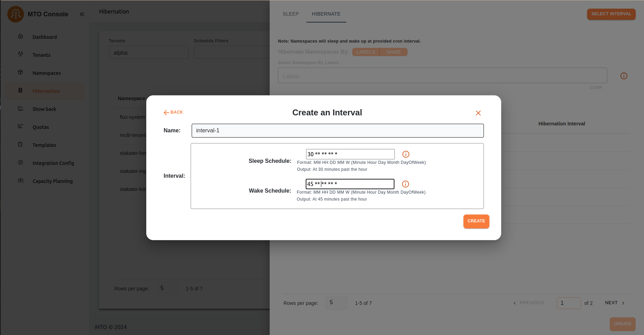Select LABELS for hibernating namespaces
This screenshot has height=335, width=644.
[x=366, y=52]
